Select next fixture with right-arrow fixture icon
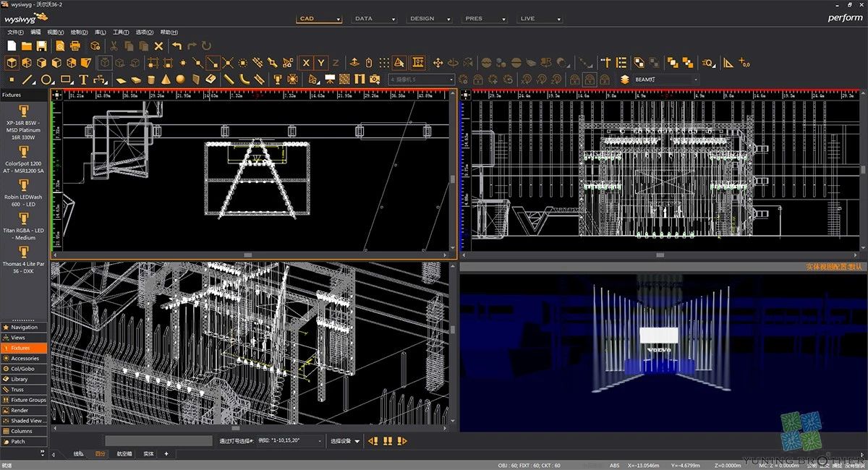 402,440
